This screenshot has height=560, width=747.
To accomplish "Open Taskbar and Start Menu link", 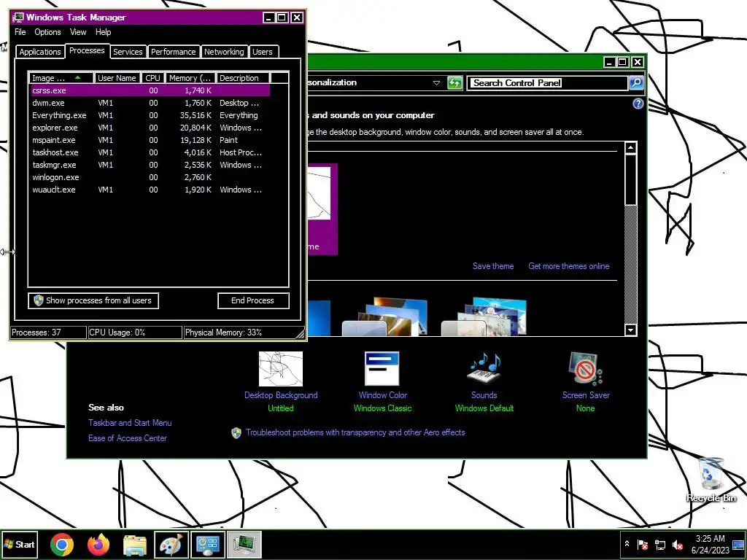I will [x=130, y=423].
